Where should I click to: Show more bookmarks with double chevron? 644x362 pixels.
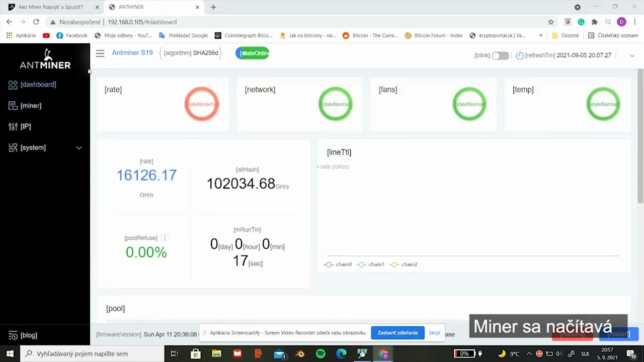click(x=541, y=36)
